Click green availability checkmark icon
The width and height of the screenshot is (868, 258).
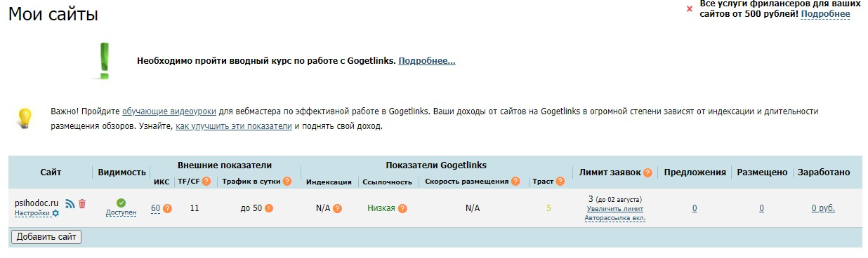(121, 203)
